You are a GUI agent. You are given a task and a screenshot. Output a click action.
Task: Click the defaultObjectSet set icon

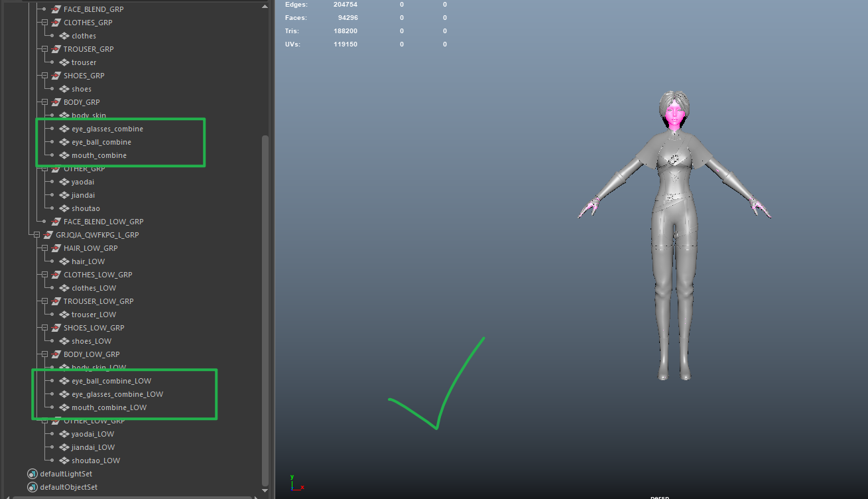click(32, 487)
